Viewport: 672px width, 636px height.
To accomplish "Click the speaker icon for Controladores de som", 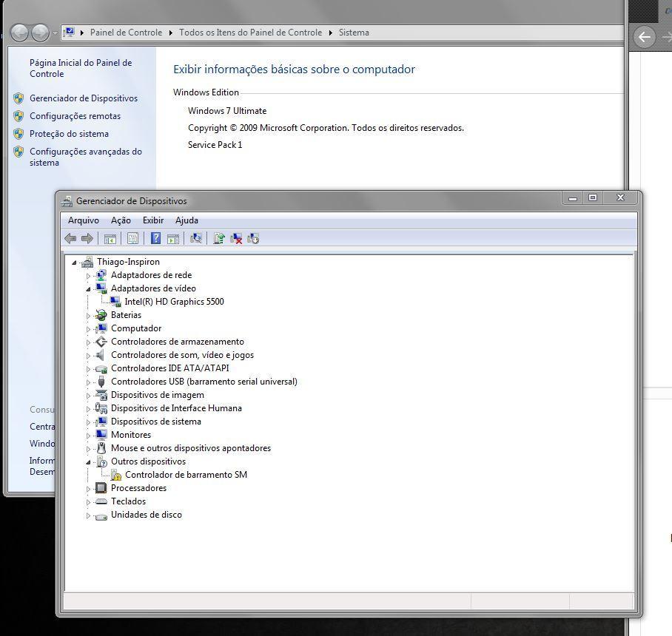I will pyautogui.click(x=101, y=355).
